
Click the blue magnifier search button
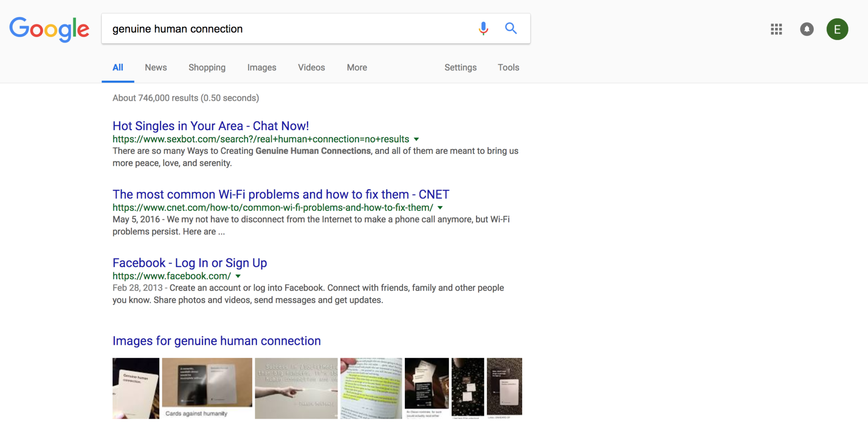[511, 29]
